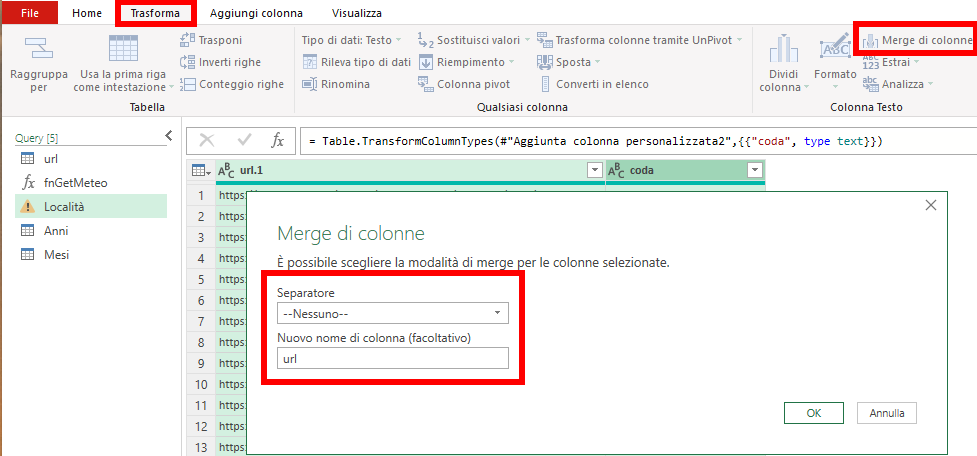The image size is (977, 456).
Task: Click the Dividi colonna icon
Action: coord(783,50)
